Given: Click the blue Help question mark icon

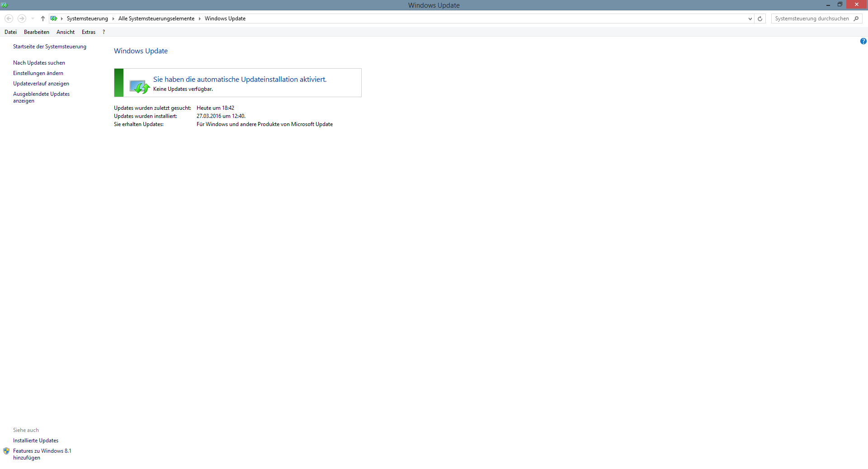Looking at the screenshot, I should point(863,41).
